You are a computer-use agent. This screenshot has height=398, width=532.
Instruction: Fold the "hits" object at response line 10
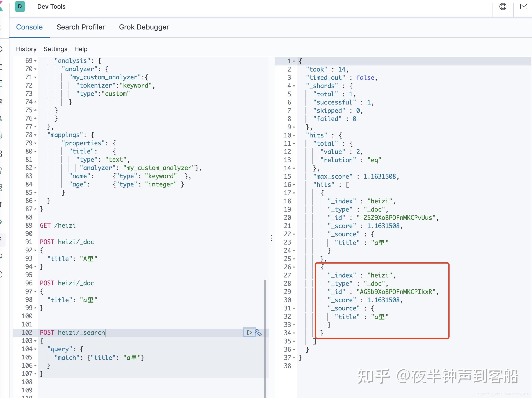[x=294, y=135]
